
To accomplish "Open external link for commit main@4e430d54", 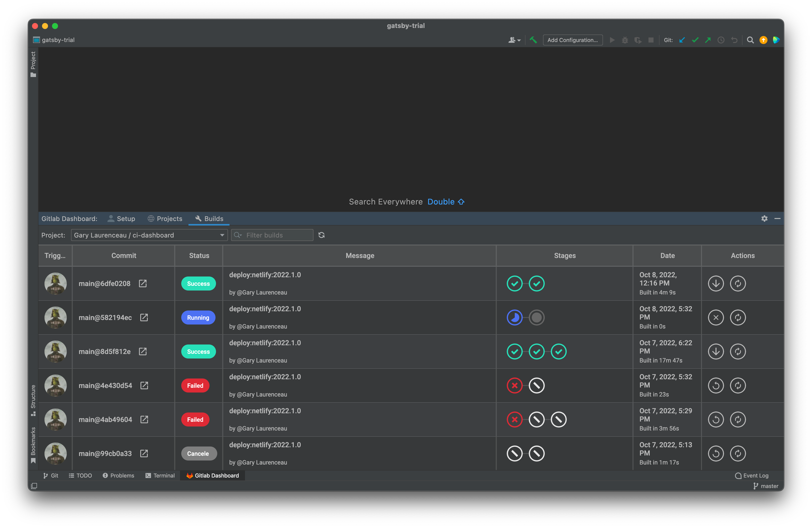I will (144, 385).
